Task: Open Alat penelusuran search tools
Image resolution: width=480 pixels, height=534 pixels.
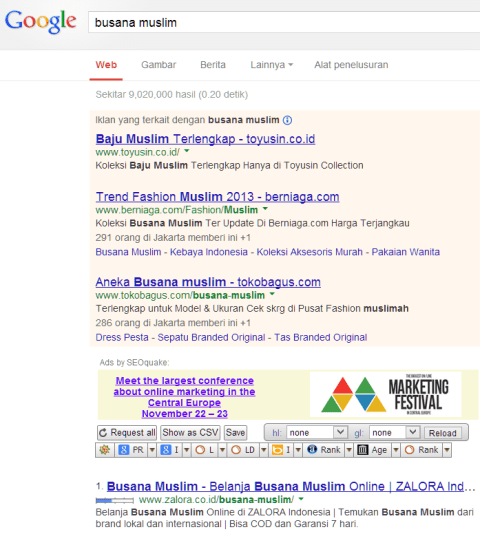Action: (351, 65)
